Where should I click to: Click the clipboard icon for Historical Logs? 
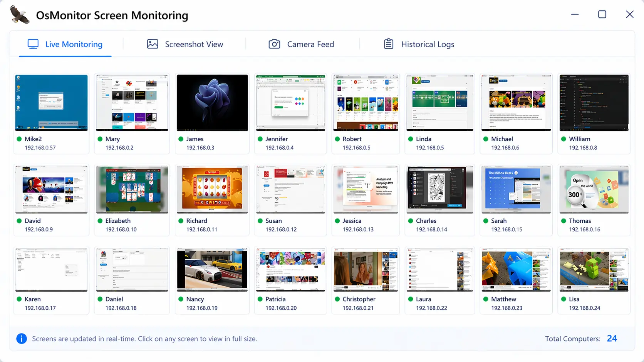pos(389,44)
